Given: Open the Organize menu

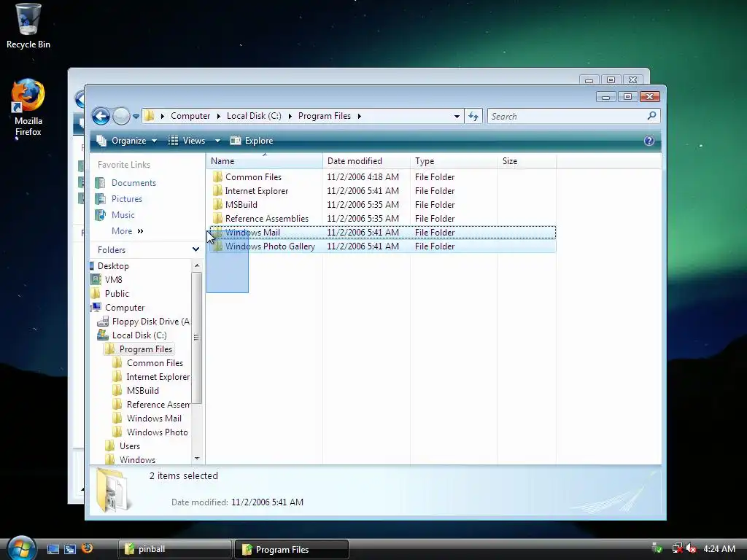Looking at the screenshot, I should [x=127, y=141].
